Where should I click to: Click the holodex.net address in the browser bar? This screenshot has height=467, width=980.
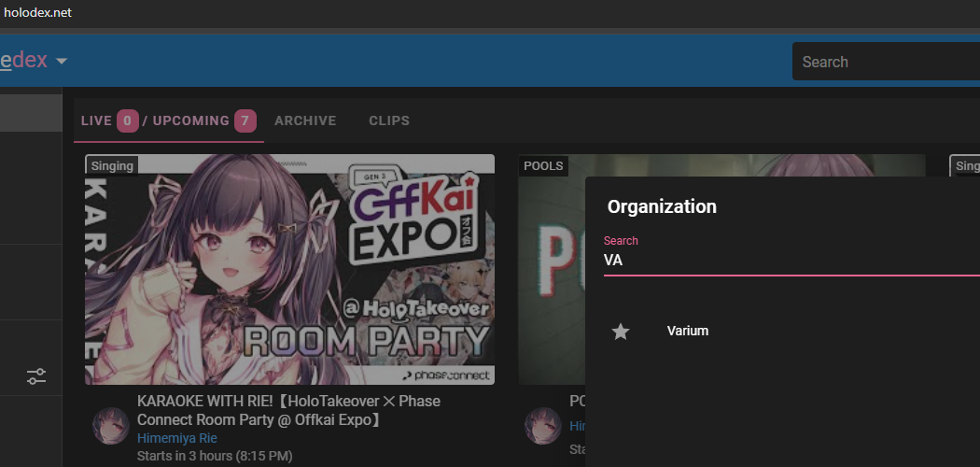coord(38,12)
